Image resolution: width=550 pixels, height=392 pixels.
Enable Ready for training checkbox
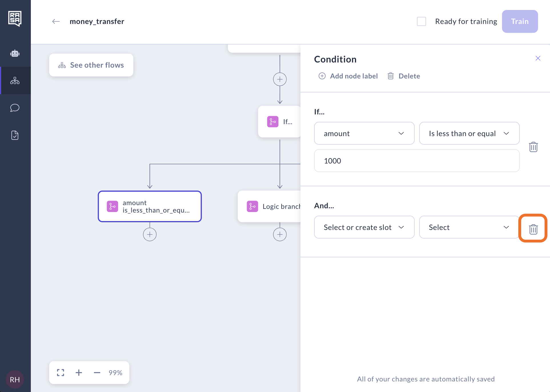pos(421,21)
